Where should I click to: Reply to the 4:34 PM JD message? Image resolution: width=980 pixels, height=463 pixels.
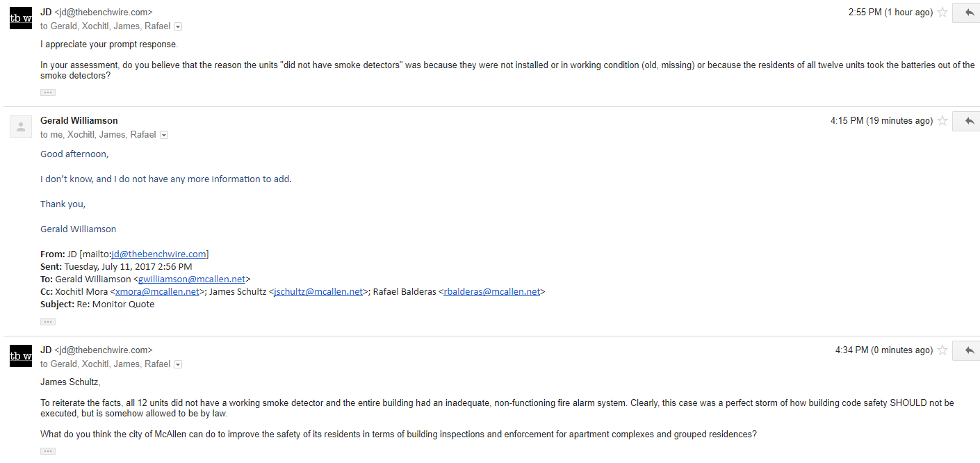[967, 350]
